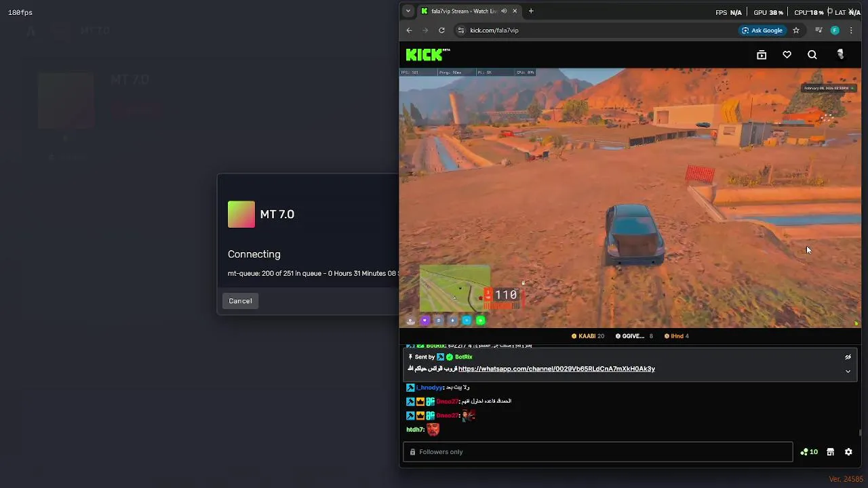Select GGIVE... in the gifter leaderboard
The image size is (868, 488).
634,336
